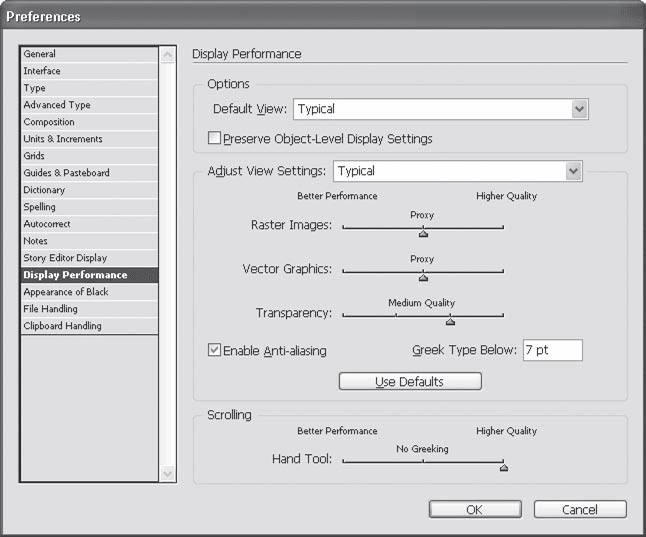Confirm preferences with the OK button

pyautogui.click(x=475, y=509)
